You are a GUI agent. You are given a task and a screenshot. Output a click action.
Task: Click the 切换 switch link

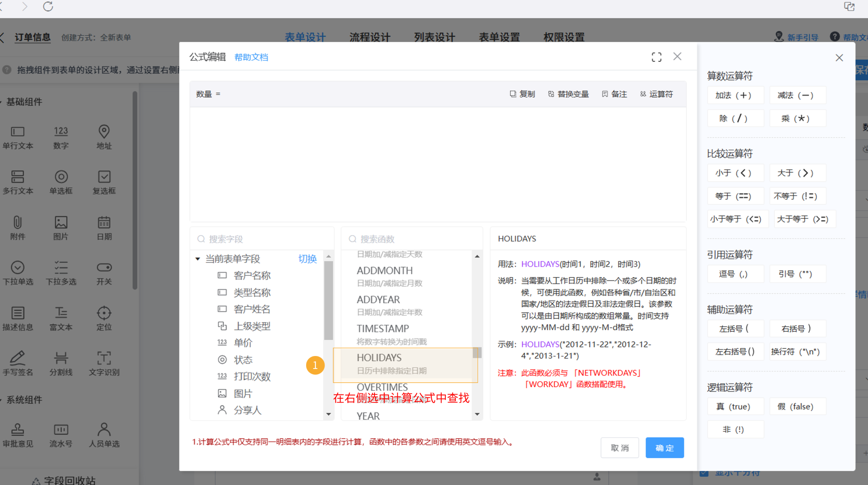pyautogui.click(x=307, y=259)
